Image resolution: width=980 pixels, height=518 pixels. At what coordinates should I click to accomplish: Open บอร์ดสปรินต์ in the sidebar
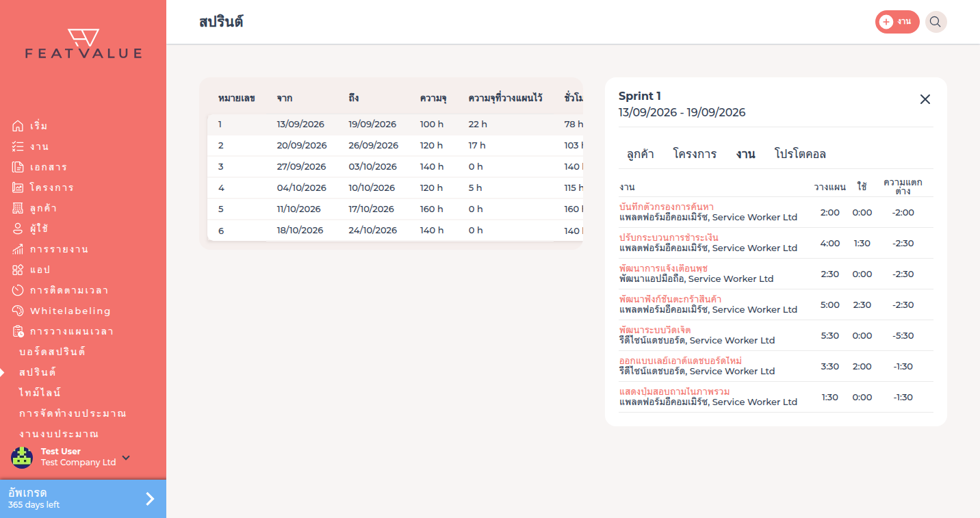coord(52,352)
